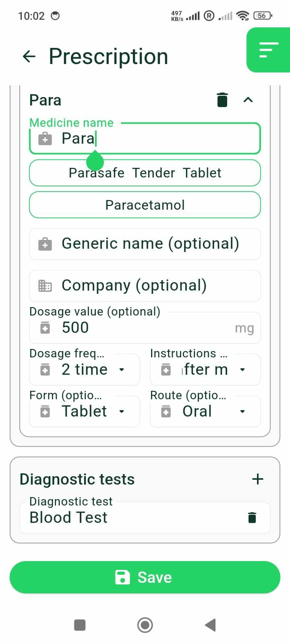Image resolution: width=290 pixels, height=644 pixels.
Task: Save the prescription
Action: pos(145,577)
